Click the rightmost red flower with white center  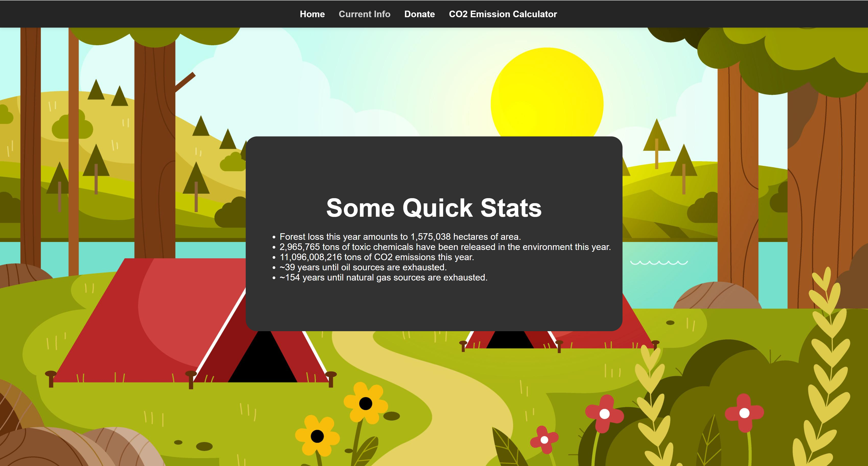coord(744,413)
